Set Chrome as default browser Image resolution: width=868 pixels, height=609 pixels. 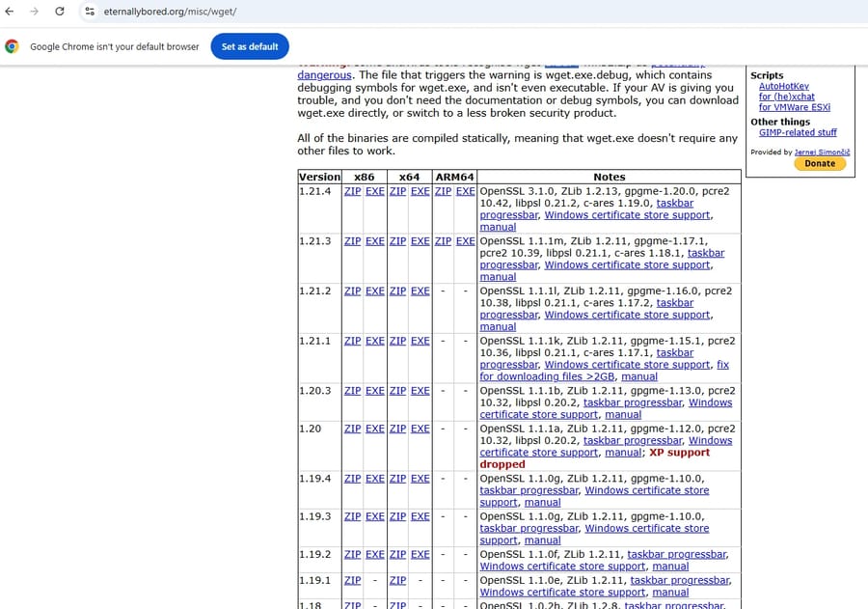point(250,46)
